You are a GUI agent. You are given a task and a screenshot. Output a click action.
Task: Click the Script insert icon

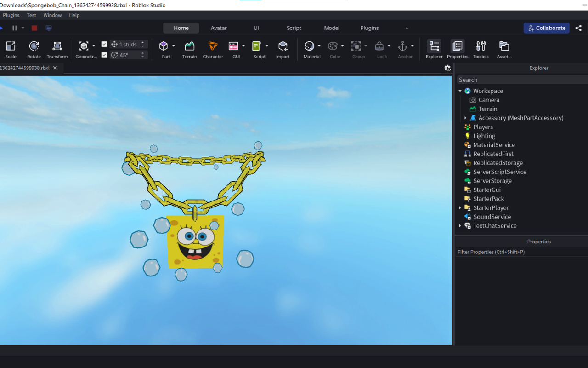point(257,46)
